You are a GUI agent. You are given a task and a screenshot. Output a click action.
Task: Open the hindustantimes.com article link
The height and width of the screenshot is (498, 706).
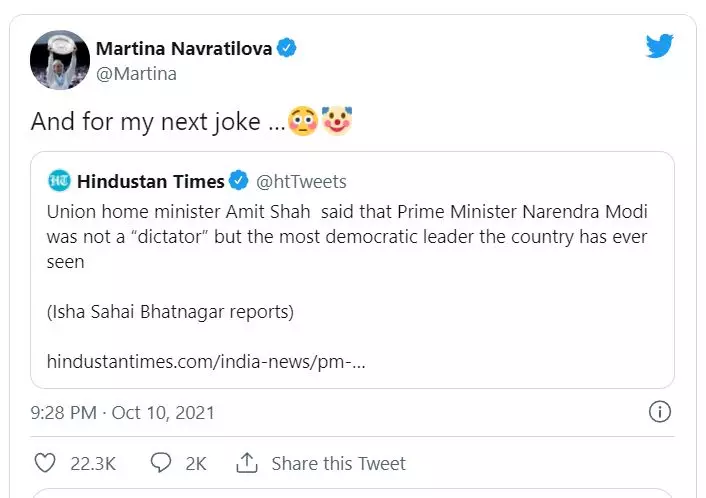(206, 361)
